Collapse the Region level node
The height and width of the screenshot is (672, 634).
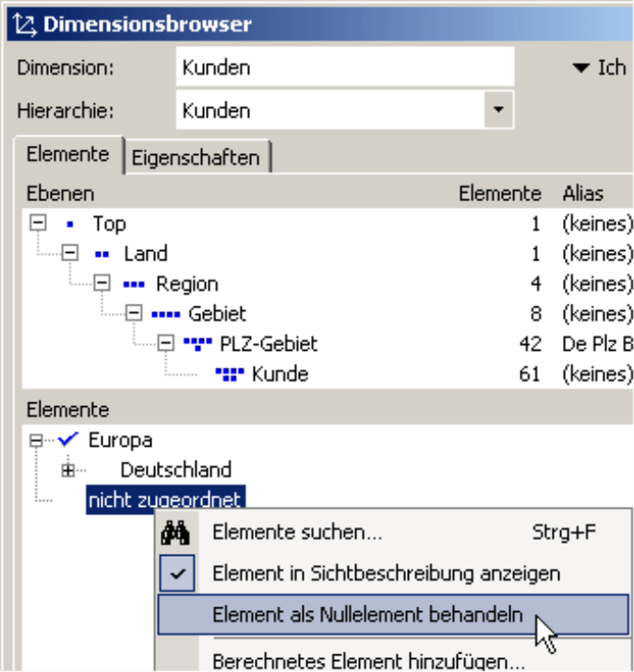pos(102,284)
